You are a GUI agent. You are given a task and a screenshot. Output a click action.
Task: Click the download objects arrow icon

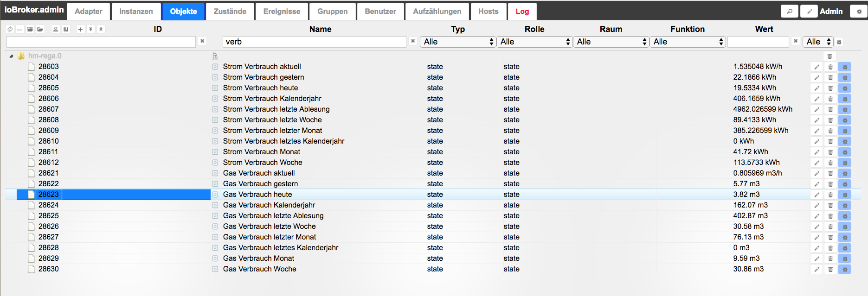point(101,29)
